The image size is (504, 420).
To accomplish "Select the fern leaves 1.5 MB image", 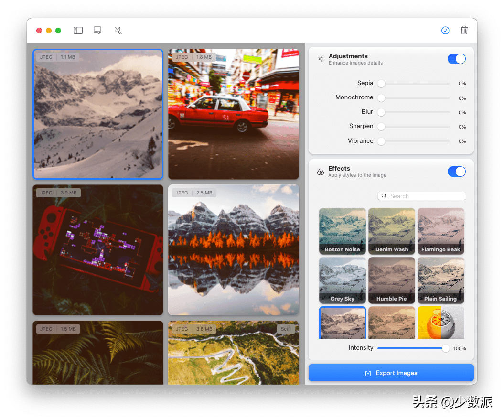I will pos(98,353).
